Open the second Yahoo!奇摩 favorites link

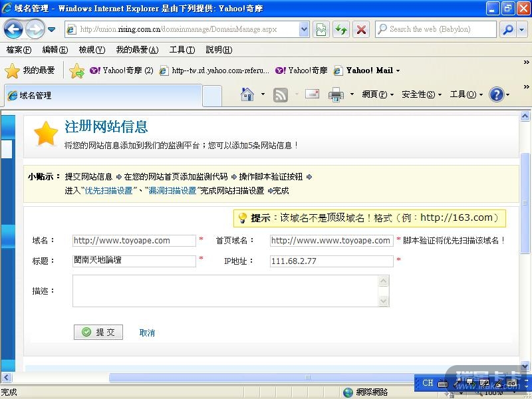[x=301, y=70]
